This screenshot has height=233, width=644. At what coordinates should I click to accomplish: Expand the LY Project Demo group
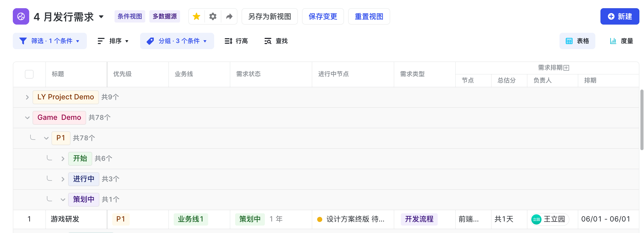point(27,97)
